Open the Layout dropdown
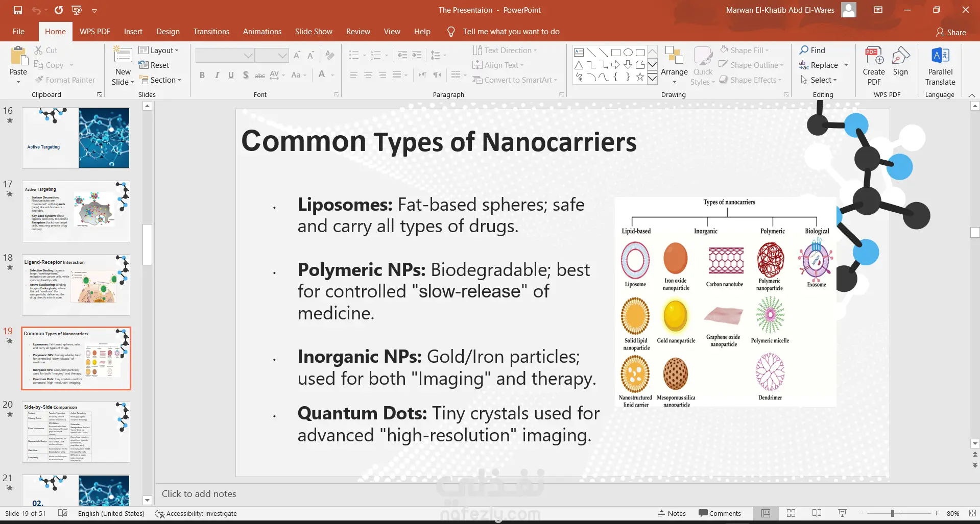 pos(158,50)
